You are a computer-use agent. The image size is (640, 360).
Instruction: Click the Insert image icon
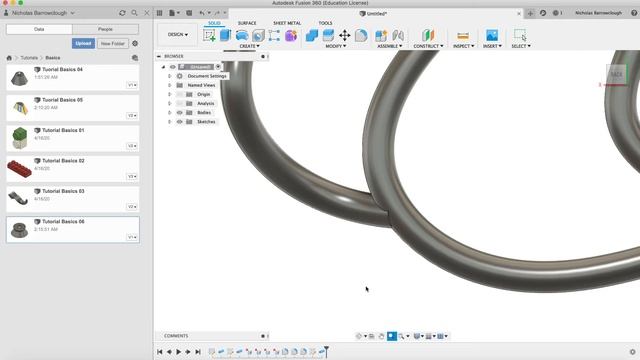492,35
